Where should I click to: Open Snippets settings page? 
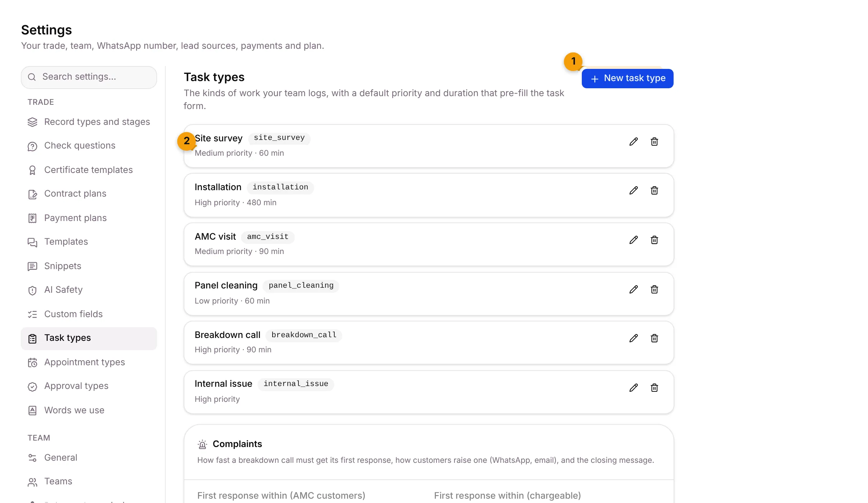(89, 266)
